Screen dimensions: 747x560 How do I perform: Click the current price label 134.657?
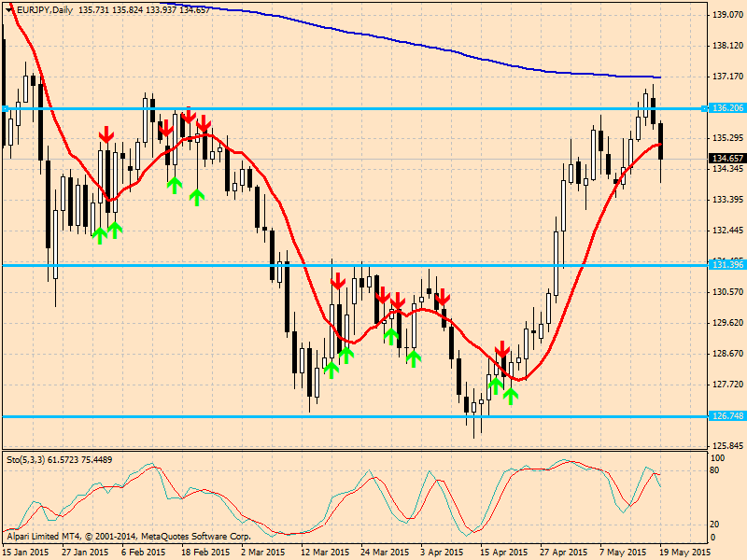(726, 158)
